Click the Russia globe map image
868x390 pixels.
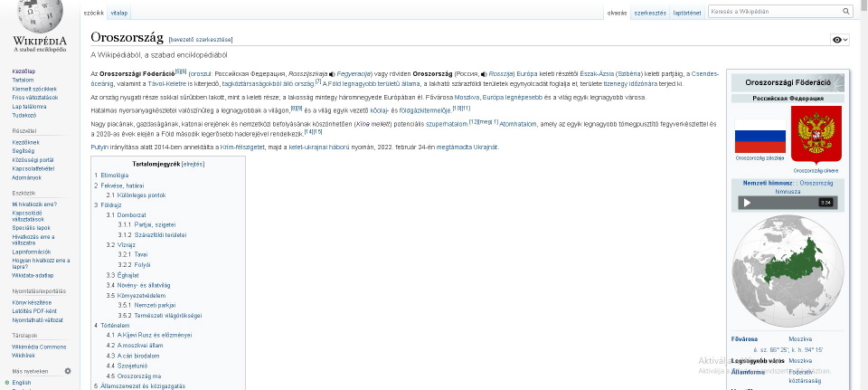tap(788, 270)
